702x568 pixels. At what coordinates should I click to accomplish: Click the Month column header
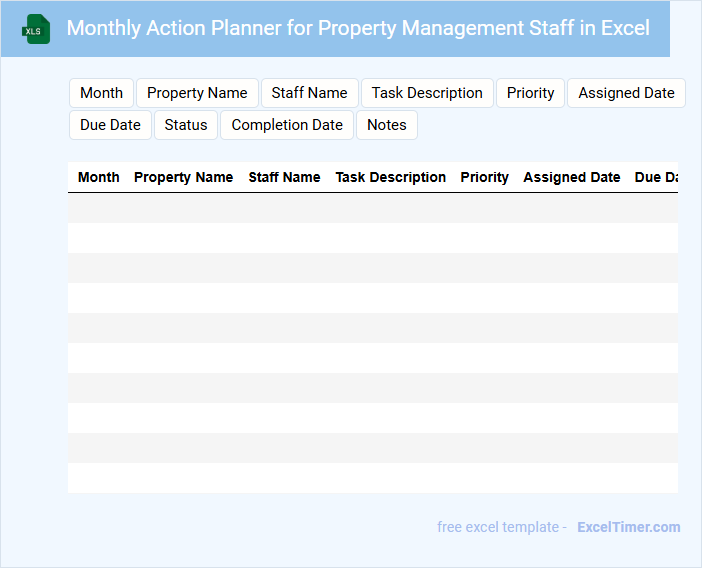pyautogui.click(x=99, y=177)
